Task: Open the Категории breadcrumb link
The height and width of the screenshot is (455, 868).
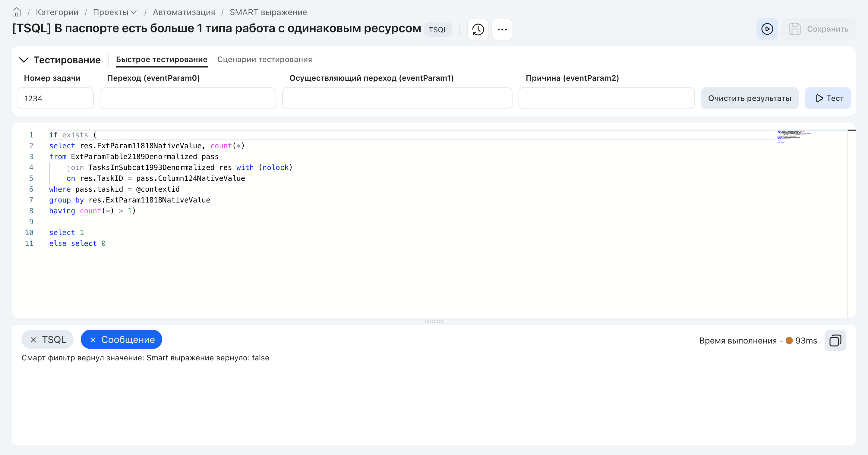Action: click(x=57, y=12)
